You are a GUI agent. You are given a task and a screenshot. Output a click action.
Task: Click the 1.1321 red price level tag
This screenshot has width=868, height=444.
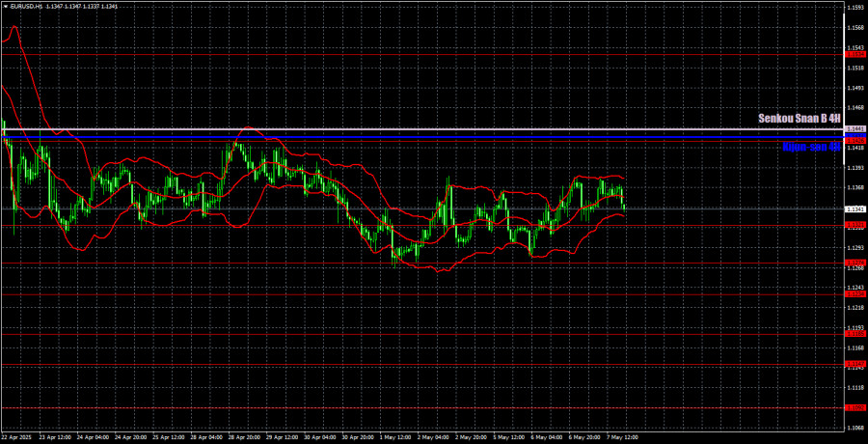pyautogui.click(x=855, y=225)
